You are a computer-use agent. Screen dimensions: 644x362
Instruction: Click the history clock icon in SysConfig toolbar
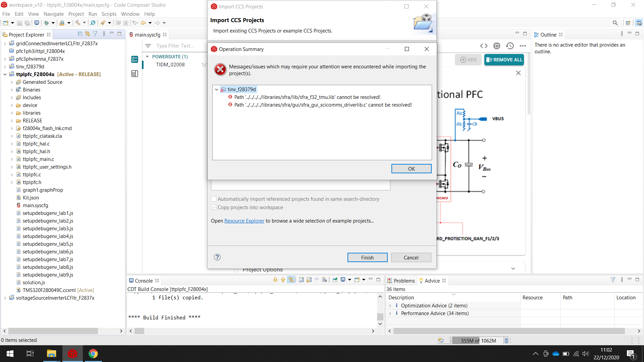click(x=510, y=46)
